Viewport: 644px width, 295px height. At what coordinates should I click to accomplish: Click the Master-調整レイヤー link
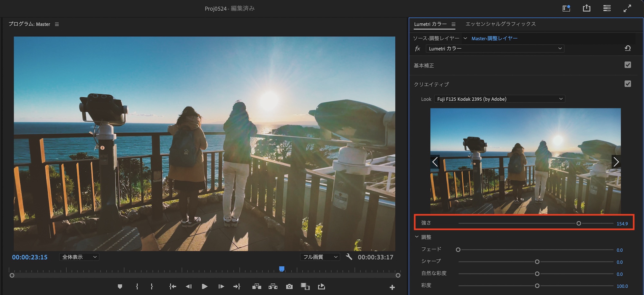tap(494, 38)
